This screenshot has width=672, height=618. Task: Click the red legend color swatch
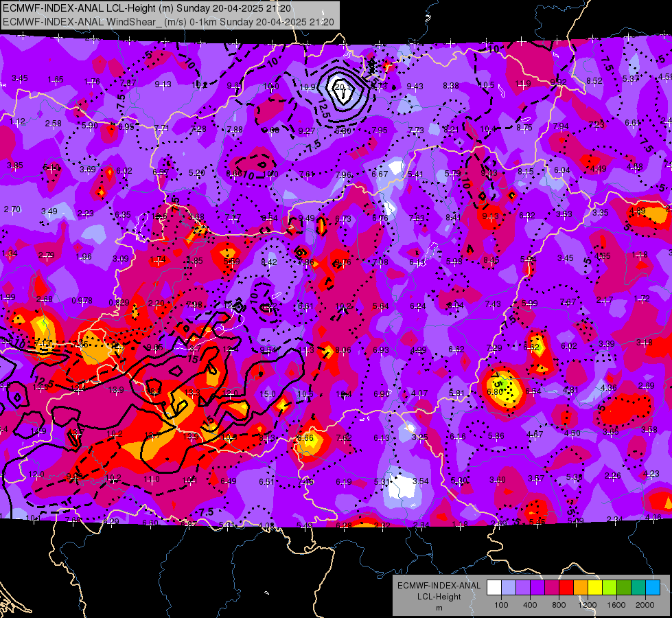coord(566,588)
